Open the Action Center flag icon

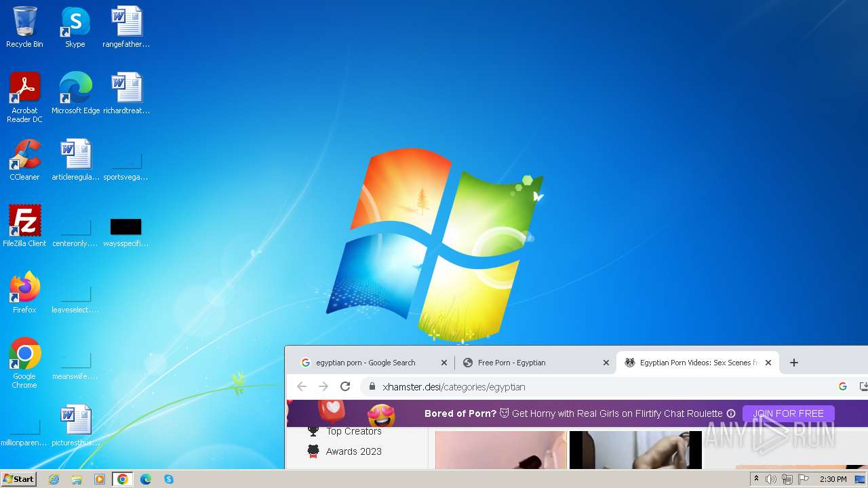click(804, 479)
